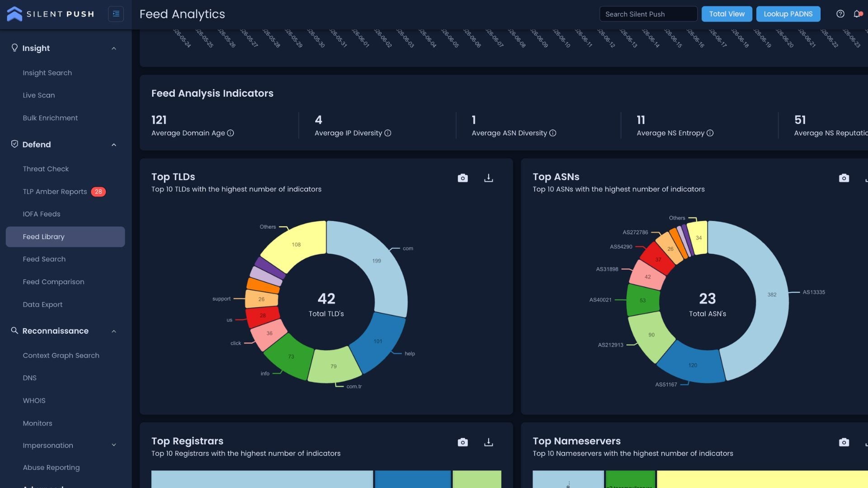Image resolution: width=868 pixels, height=488 pixels.
Task: Open Bulk Enrichment page
Action: click(x=50, y=118)
